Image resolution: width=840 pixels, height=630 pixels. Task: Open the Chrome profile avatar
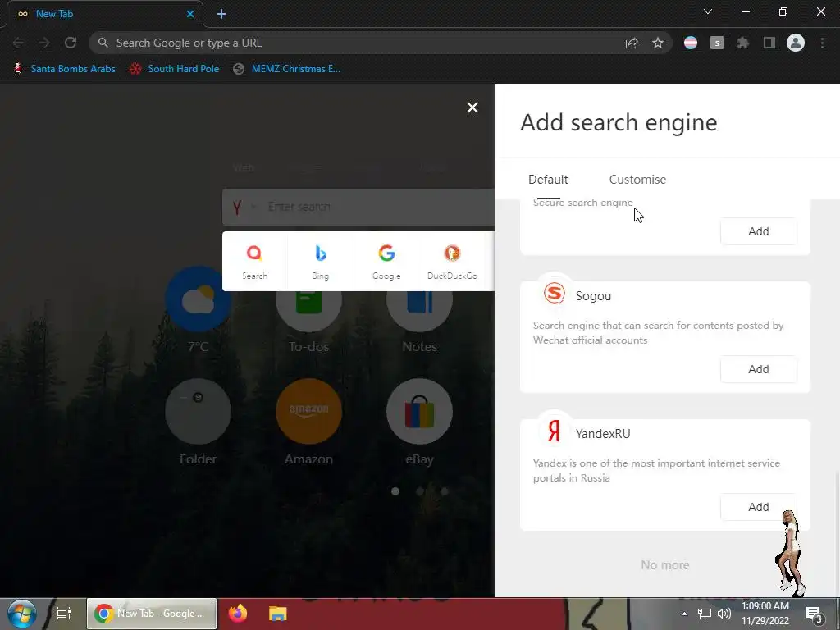(x=796, y=43)
